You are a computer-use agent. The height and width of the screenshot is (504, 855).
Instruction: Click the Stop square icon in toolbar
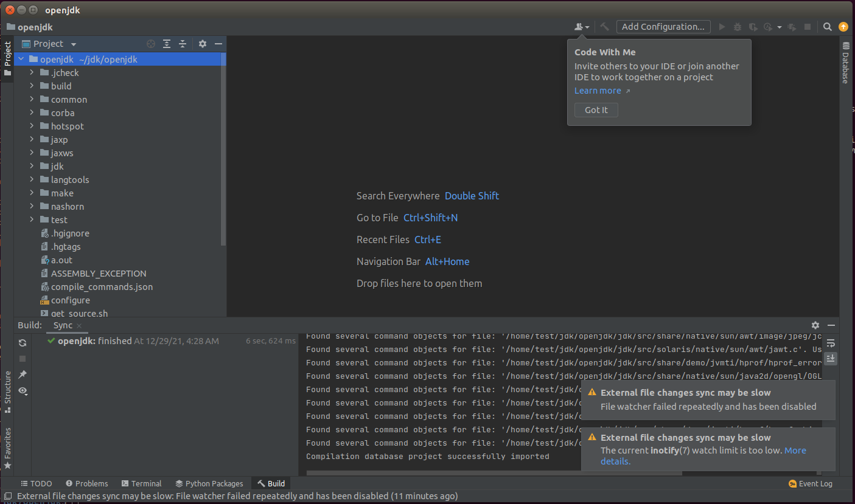(808, 27)
